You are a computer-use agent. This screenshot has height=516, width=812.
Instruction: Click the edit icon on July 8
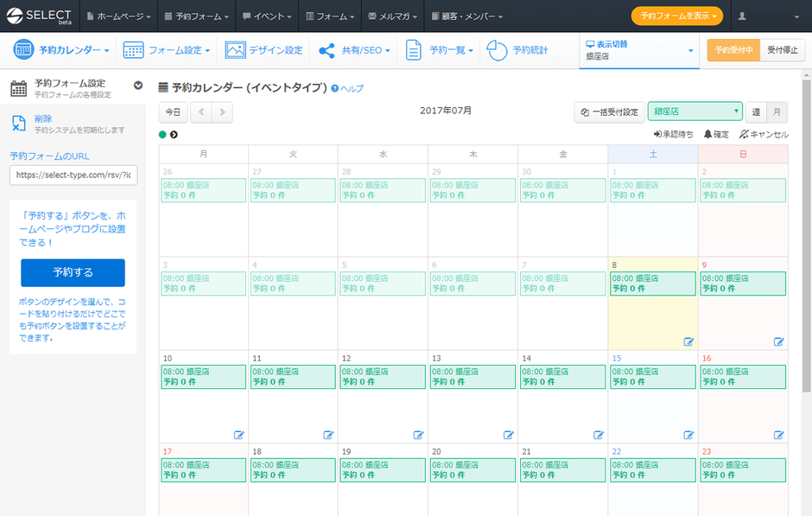point(688,341)
